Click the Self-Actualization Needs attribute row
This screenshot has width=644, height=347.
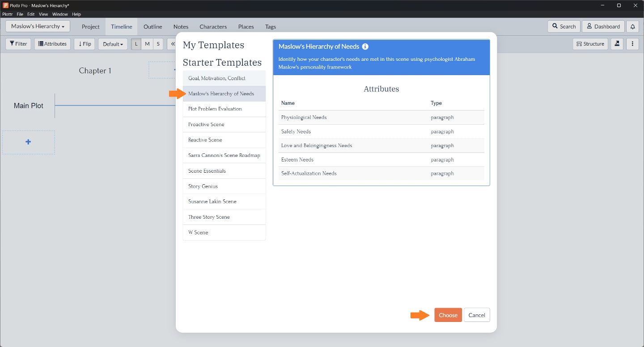point(381,173)
